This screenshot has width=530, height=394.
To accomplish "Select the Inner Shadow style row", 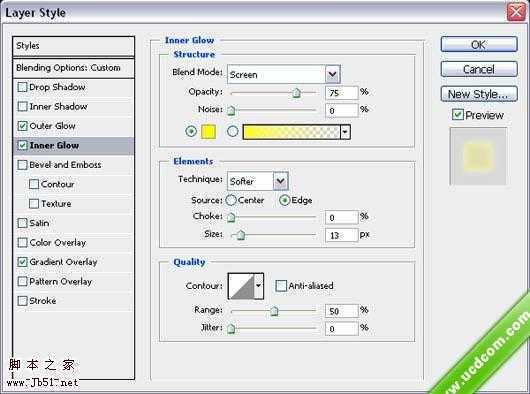I will [x=73, y=107].
